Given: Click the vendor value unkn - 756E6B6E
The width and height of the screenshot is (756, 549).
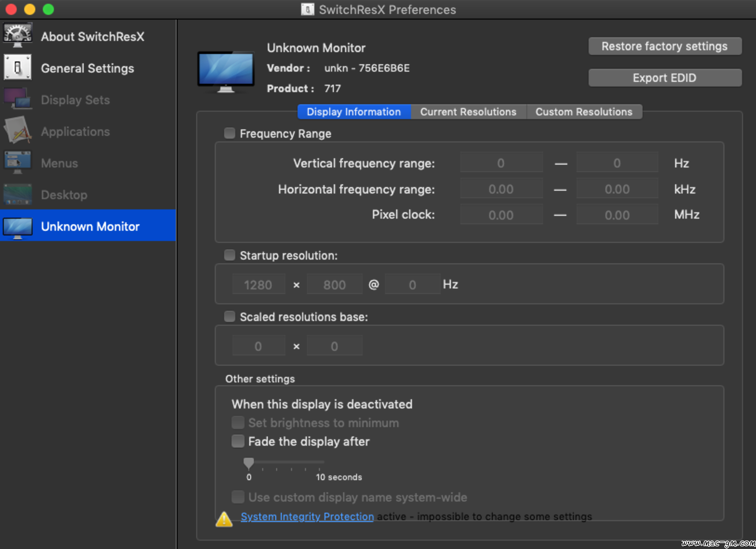Looking at the screenshot, I should click(367, 68).
